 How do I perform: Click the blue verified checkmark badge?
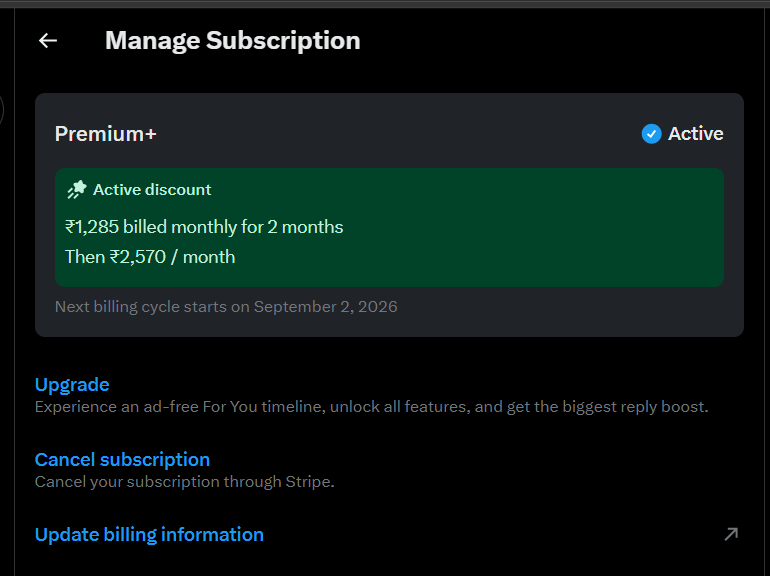click(x=651, y=134)
